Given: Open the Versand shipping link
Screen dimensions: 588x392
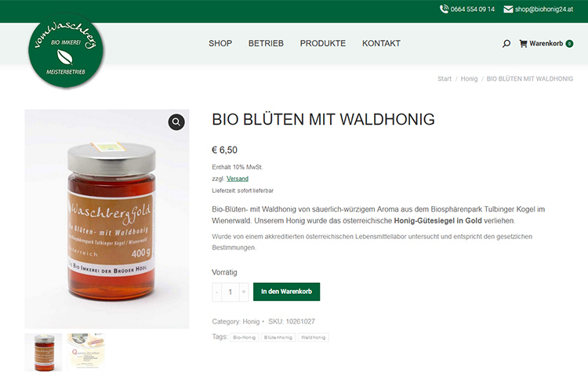Looking at the screenshot, I should pyautogui.click(x=238, y=179).
